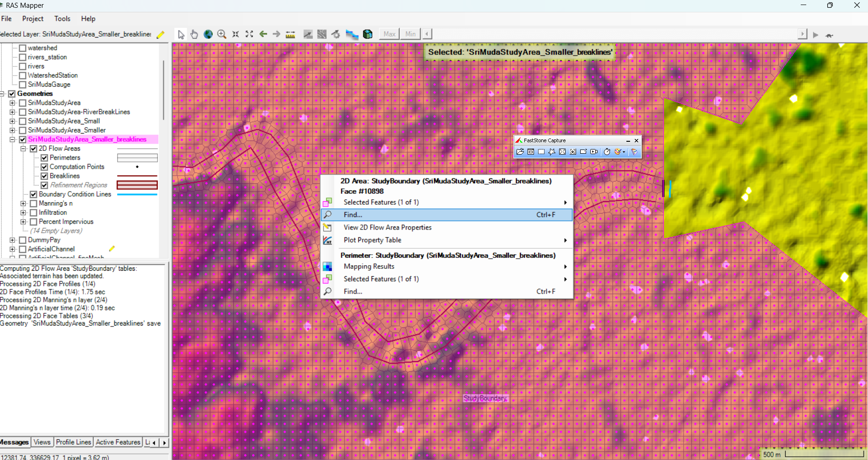Viewport: 868px width, 460px height.
Task: Expand the Infiltration tree node
Action: [23, 213]
